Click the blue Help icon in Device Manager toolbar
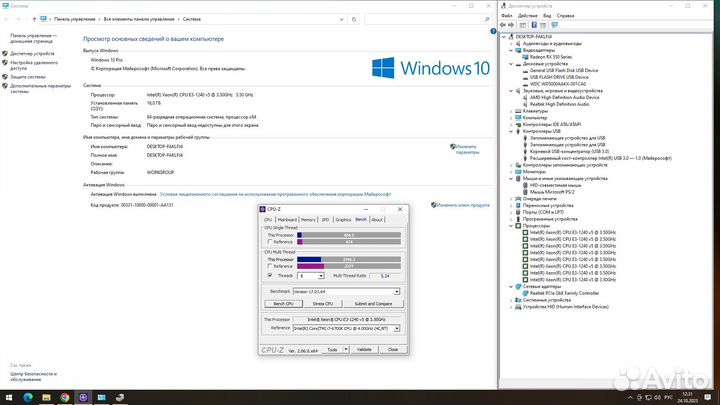 click(534, 25)
